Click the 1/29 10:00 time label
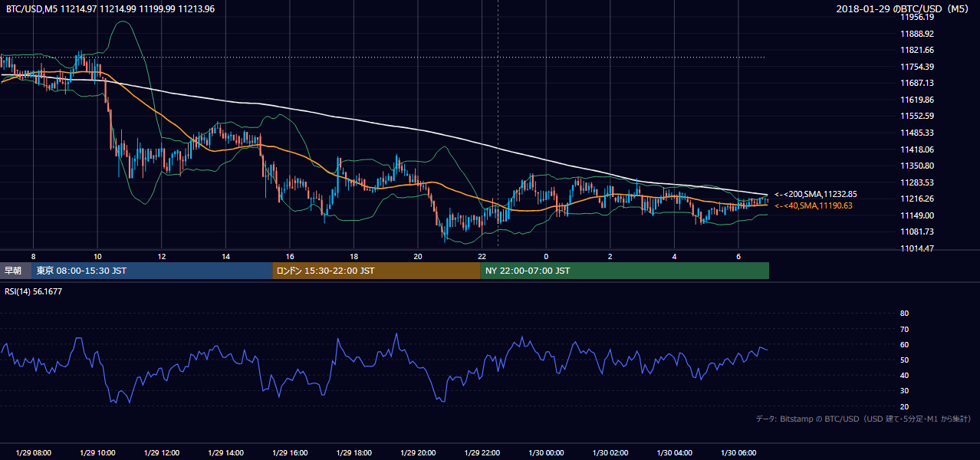Screen dimensions: 980x460 [x=97, y=452]
